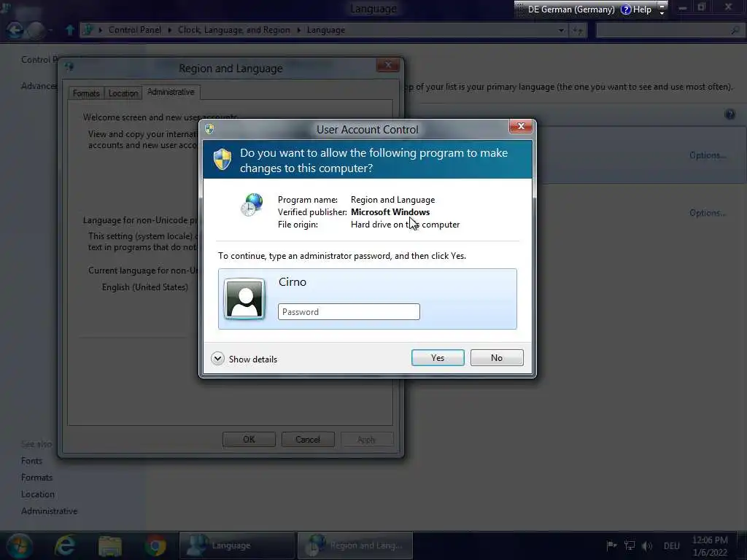
Task: Click the Yes button in User Account Control
Action: coord(438,357)
